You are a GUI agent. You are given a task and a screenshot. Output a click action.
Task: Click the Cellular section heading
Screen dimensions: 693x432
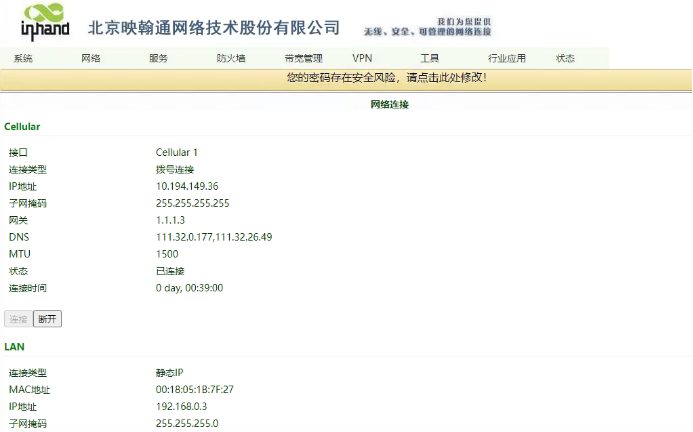pos(22,126)
